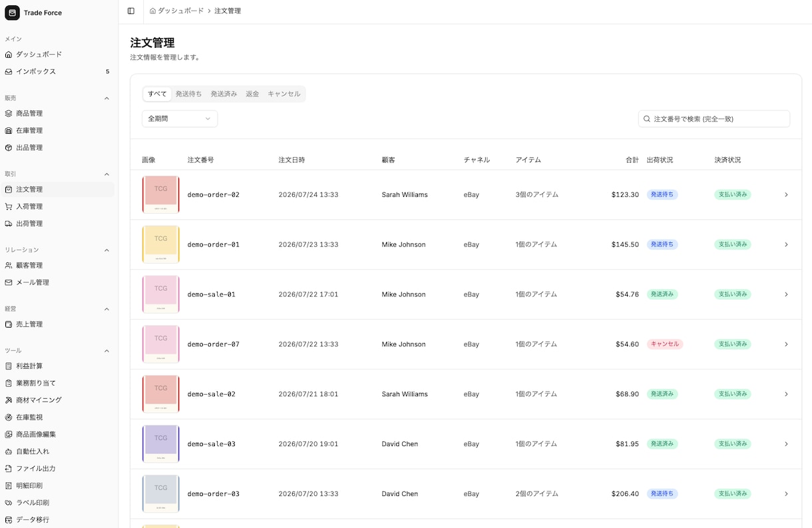Image resolution: width=812 pixels, height=528 pixels.
Task: Click the 3個のアイテム cell
Action: pyautogui.click(x=537, y=195)
